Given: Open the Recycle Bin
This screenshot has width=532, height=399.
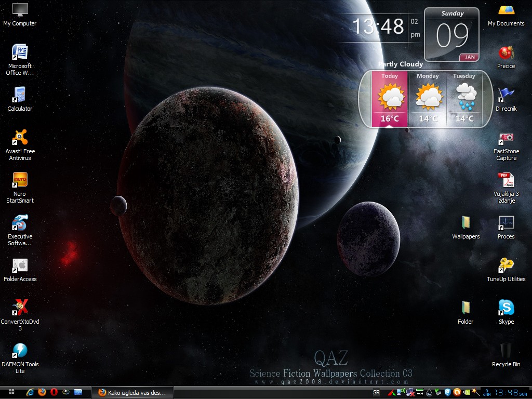Looking at the screenshot, I should point(506,355).
